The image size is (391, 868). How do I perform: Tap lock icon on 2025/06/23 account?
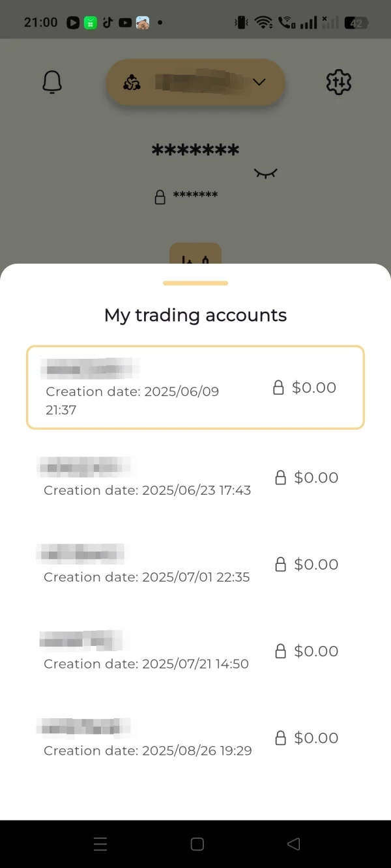(x=281, y=478)
